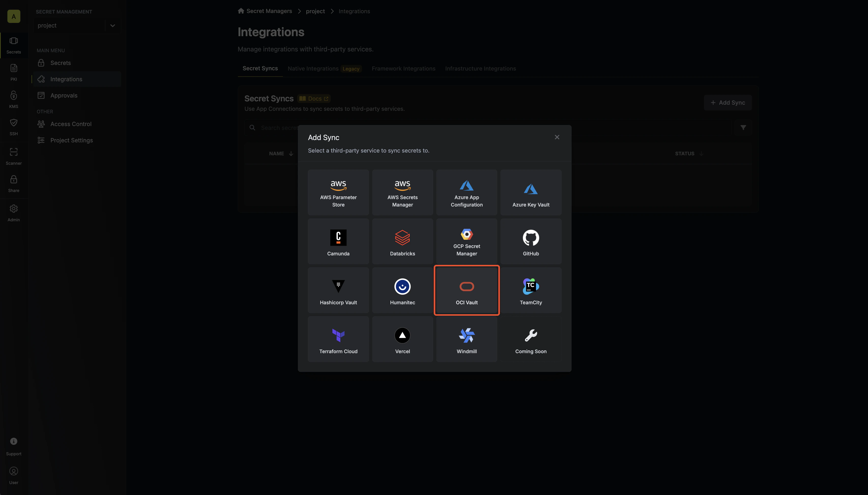Open the PKI section icon
The width and height of the screenshot is (868, 495).
coord(13,73)
